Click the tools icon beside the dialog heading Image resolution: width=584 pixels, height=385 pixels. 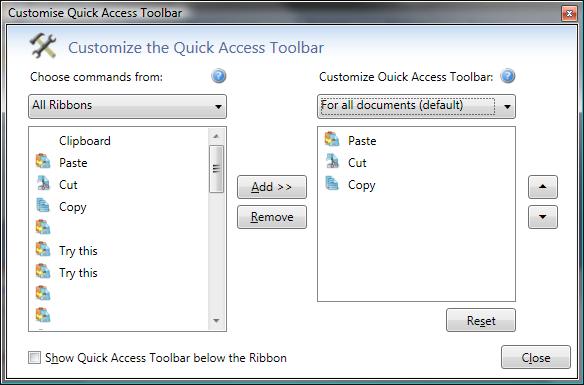[43, 45]
